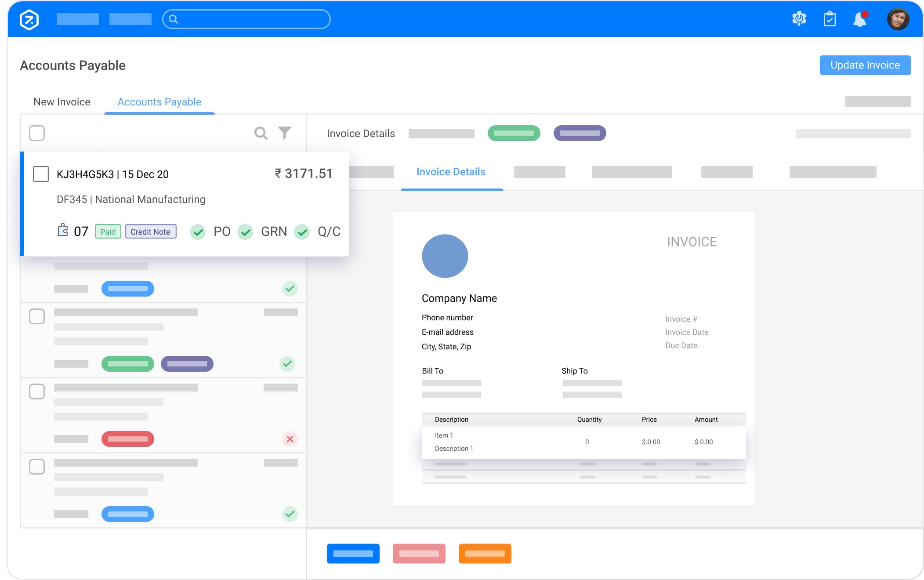Open the notifications bell
Image resolution: width=924 pixels, height=580 pixels.
[860, 19]
